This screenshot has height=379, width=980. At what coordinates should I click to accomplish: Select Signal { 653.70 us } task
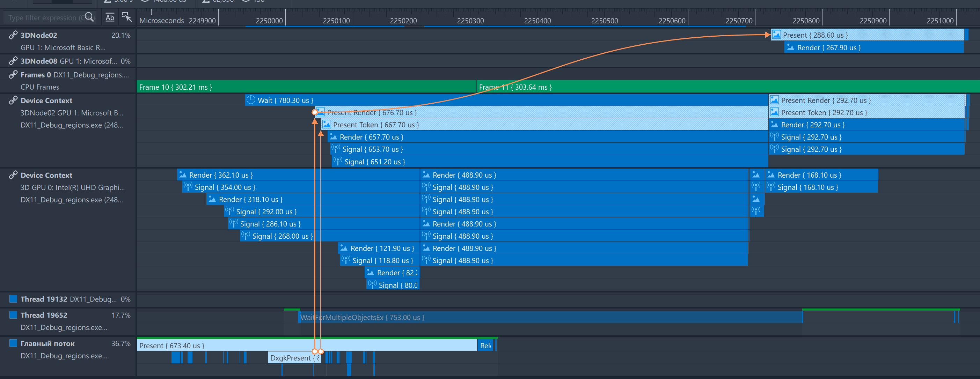point(549,149)
